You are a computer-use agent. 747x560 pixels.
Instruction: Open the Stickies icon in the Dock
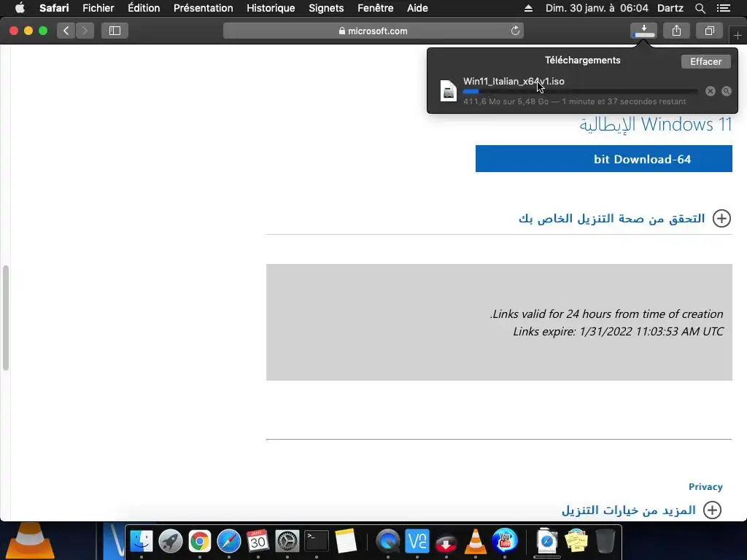click(576, 542)
